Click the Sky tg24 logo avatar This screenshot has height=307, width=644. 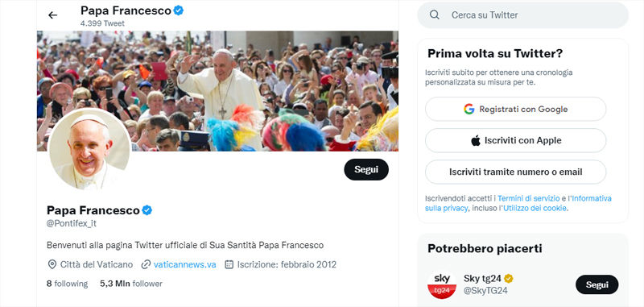[x=442, y=284]
